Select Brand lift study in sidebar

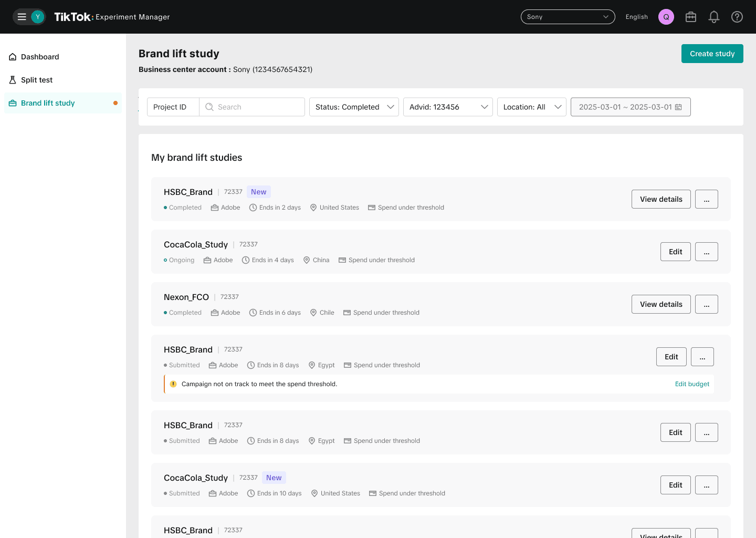63,103
